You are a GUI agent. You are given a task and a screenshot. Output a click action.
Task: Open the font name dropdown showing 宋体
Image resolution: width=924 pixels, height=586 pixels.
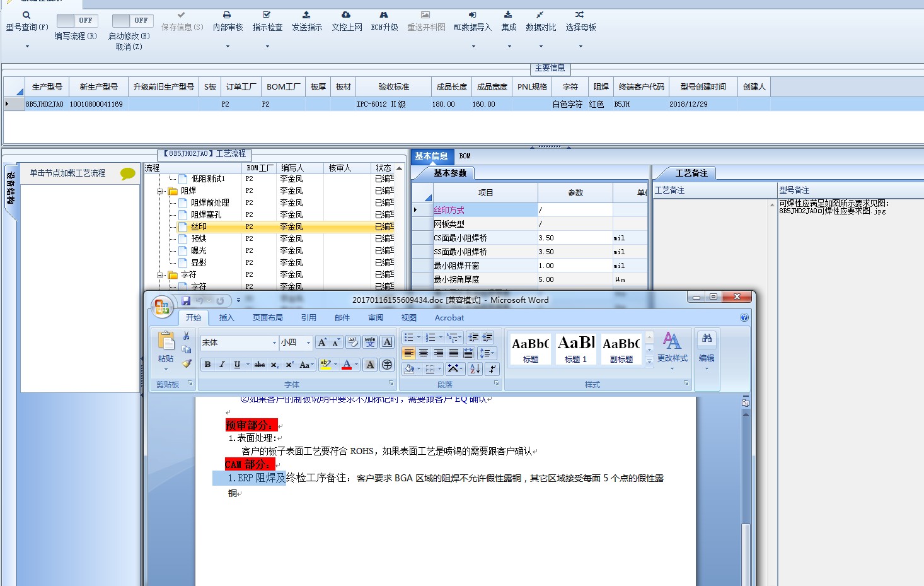[274, 343]
